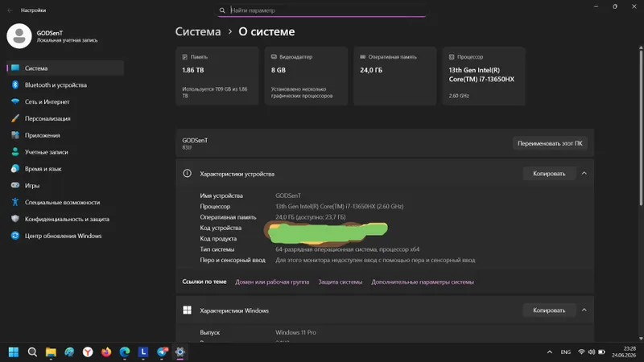Show hidden tray icons chevron
Viewport: 644px width, 362px height.
tap(550, 352)
